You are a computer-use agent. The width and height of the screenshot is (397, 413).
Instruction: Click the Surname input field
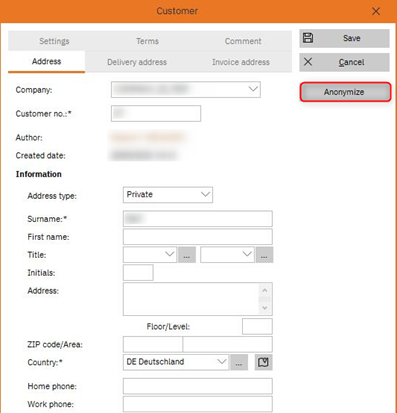[x=198, y=219]
